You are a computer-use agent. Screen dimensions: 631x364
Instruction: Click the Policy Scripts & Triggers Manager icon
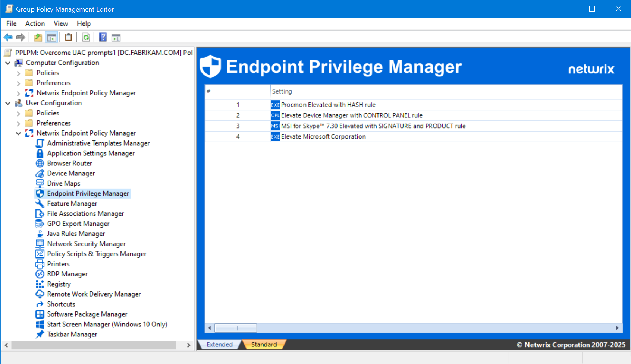tap(40, 254)
